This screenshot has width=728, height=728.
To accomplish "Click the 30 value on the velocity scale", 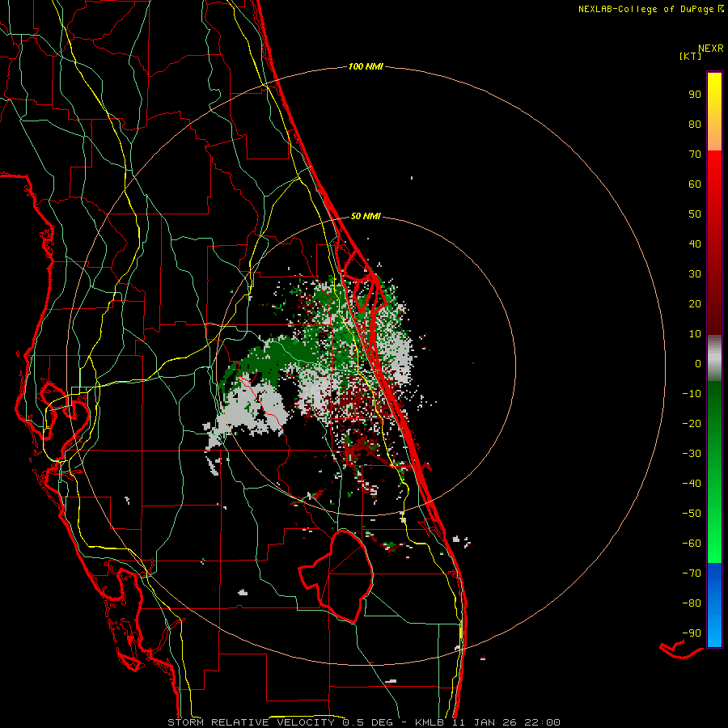I will [695, 274].
